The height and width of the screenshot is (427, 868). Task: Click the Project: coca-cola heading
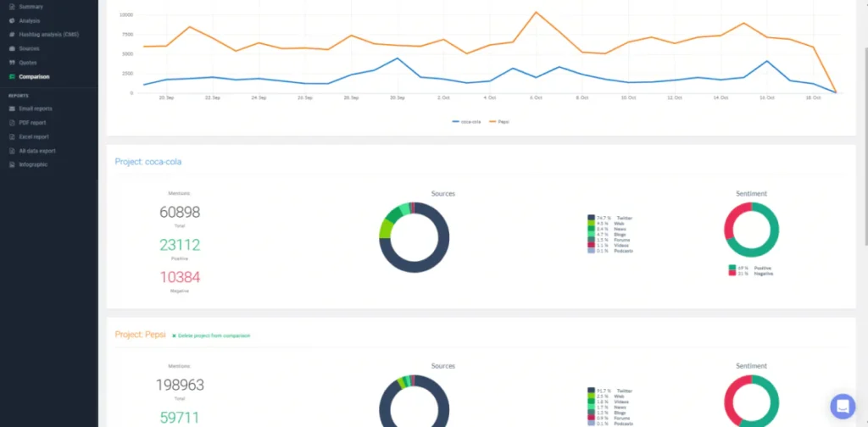click(x=148, y=161)
